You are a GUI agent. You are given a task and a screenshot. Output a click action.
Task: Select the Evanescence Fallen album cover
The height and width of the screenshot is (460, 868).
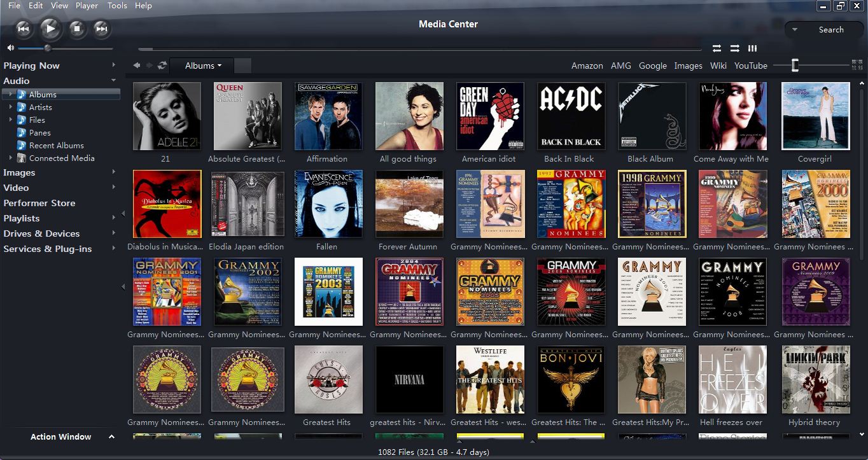point(328,204)
